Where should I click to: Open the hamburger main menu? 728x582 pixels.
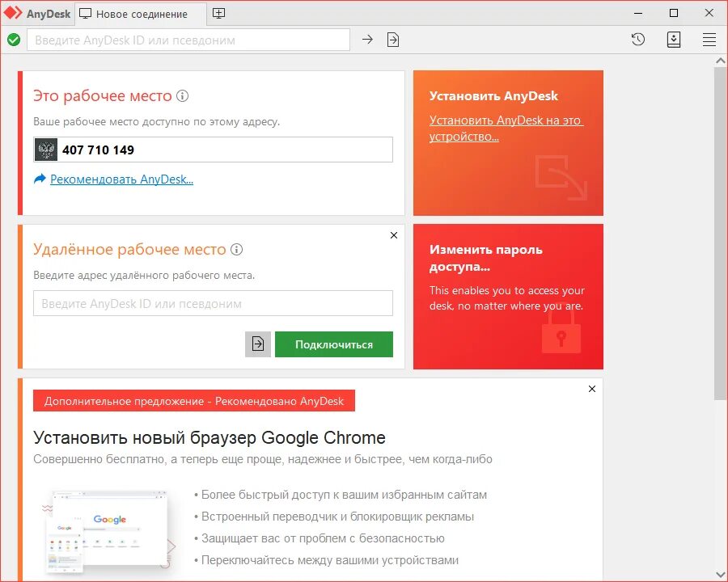(x=709, y=40)
